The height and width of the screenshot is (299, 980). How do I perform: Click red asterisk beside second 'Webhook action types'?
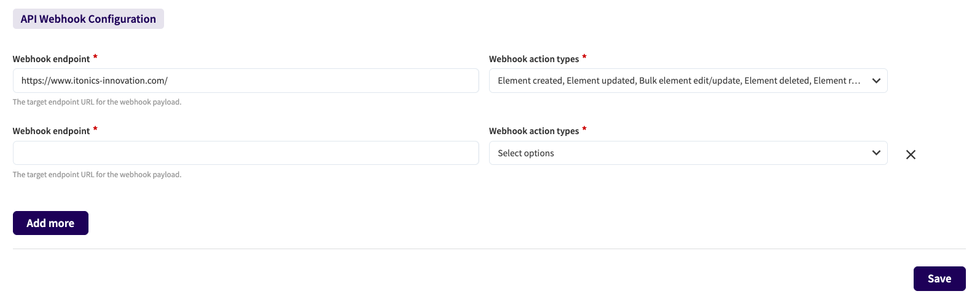point(584,129)
